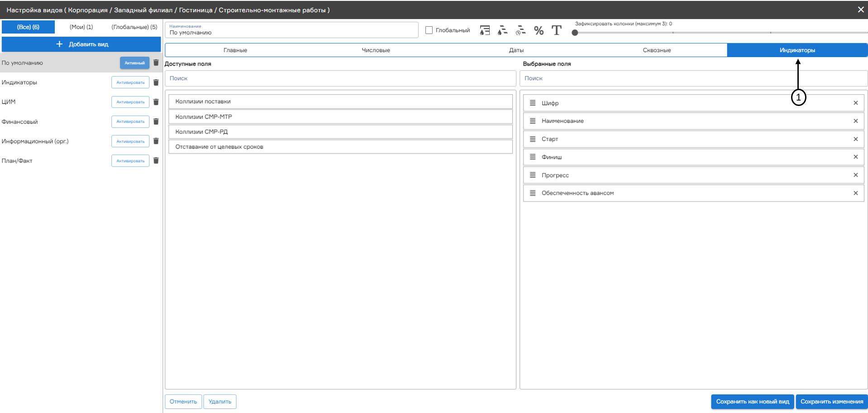Activate the 'План/Факт' view
This screenshot has width=868, height=413.
pyautogui.click(x=130, y=161)
